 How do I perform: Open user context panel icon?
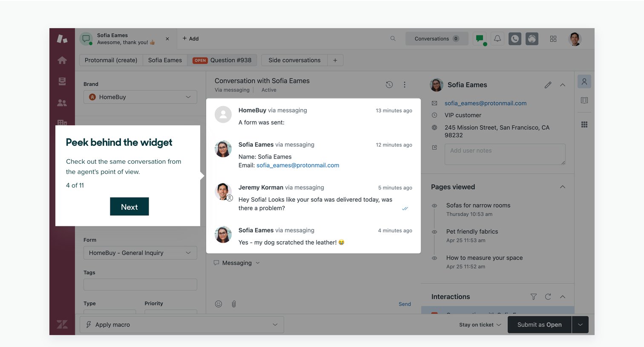(584, 81)
